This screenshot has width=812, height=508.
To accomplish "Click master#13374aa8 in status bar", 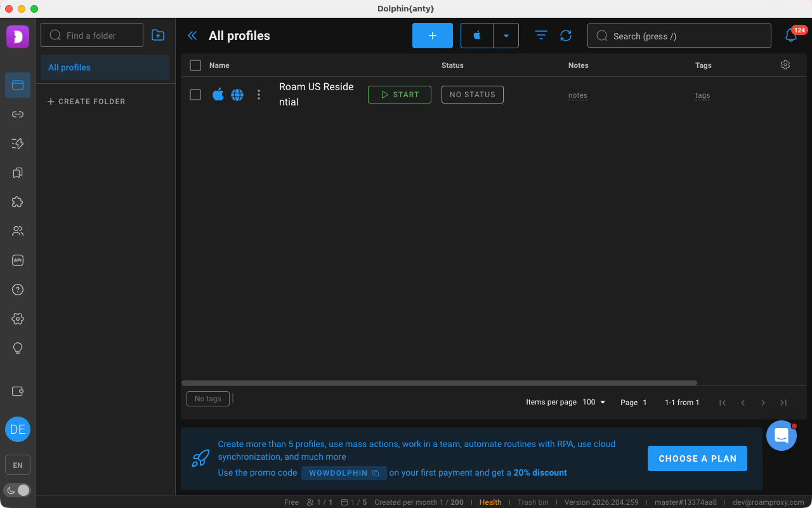I will (x=686, y=502).
